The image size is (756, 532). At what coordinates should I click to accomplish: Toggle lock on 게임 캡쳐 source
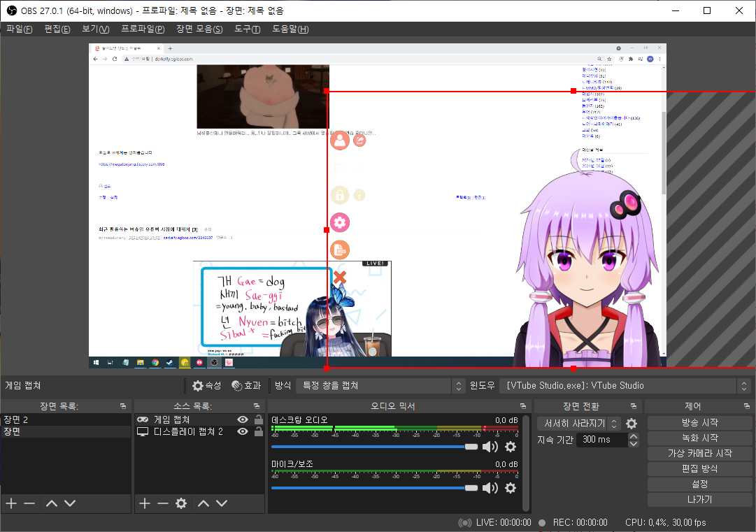point(259,419)
